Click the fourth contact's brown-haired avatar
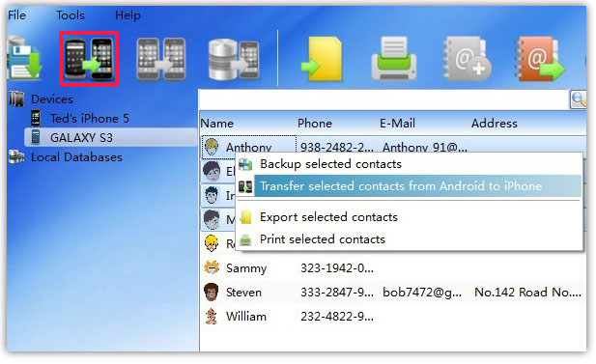 [x=212, y=219]
